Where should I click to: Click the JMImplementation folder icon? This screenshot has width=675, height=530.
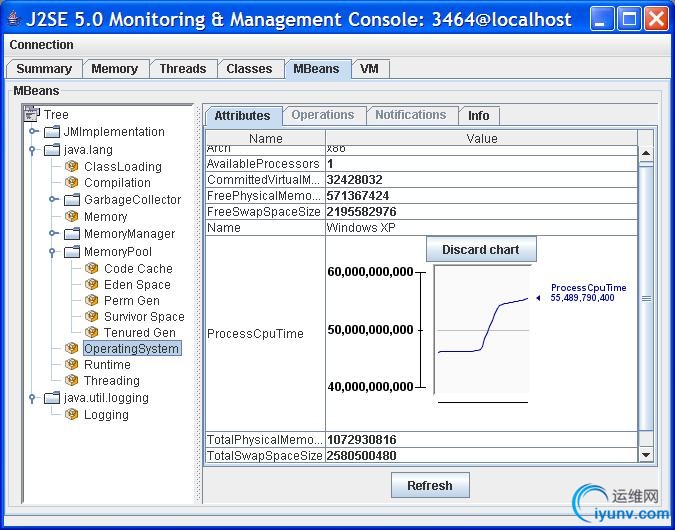(x=52, y=131)
